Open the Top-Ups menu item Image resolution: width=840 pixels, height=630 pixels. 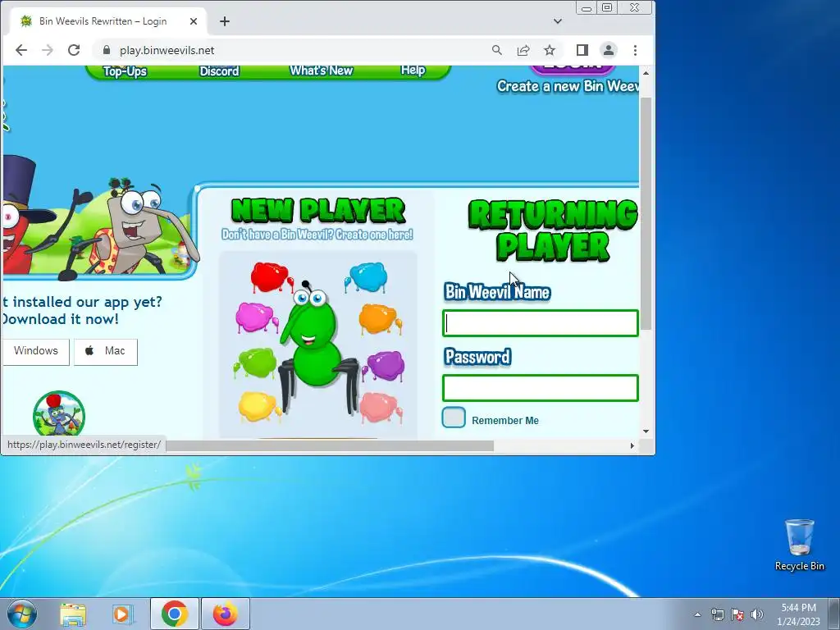pos(125,71)
